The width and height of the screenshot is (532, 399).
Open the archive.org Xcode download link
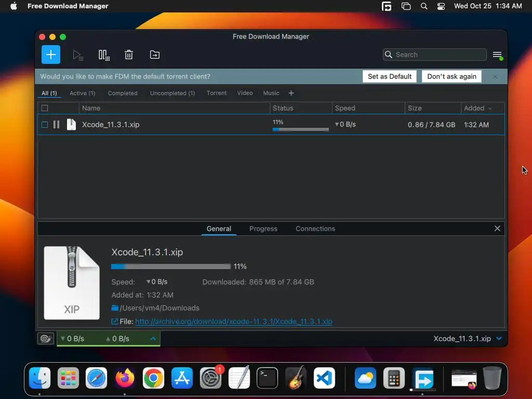(x=233, y=321)
